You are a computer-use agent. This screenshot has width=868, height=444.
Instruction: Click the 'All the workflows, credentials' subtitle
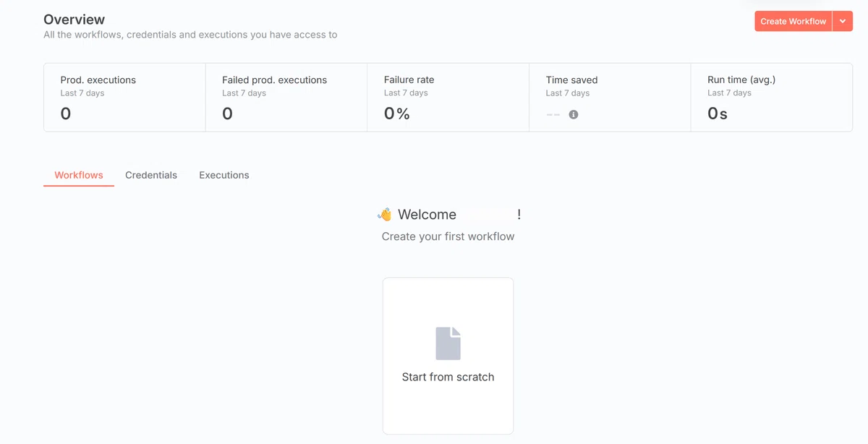tap(190, 35)
